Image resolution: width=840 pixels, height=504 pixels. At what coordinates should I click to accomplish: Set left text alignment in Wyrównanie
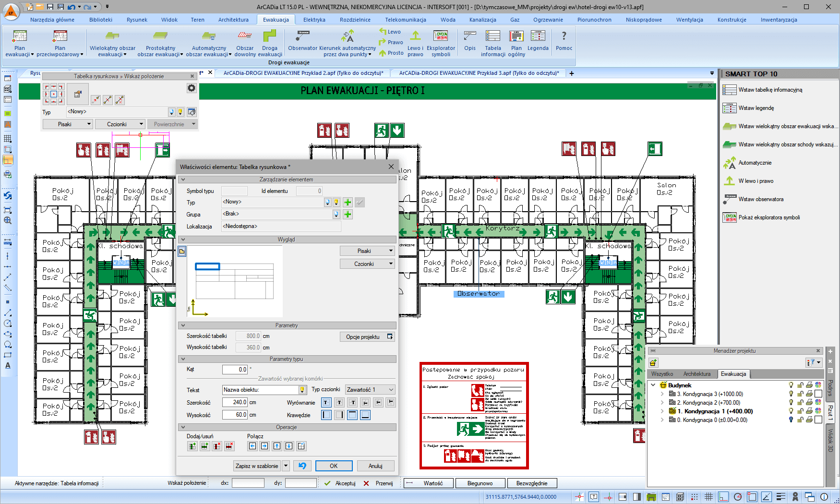click(x=326, y=402)
